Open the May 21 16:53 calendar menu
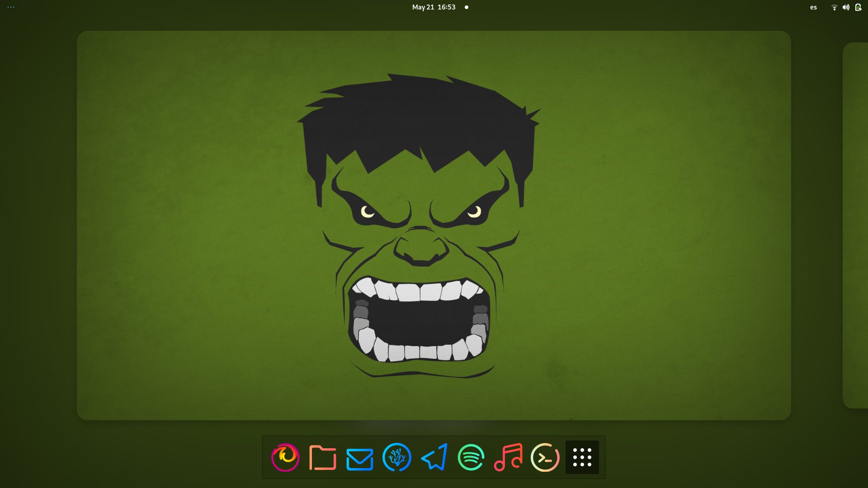Screen dimensions: 868x488 point(434,7)
